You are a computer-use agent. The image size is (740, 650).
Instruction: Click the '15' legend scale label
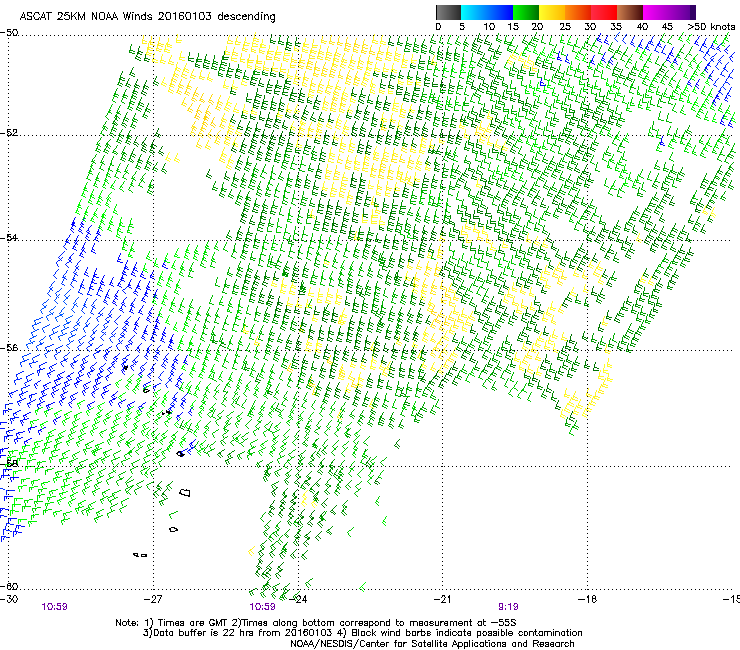point(513,27)
